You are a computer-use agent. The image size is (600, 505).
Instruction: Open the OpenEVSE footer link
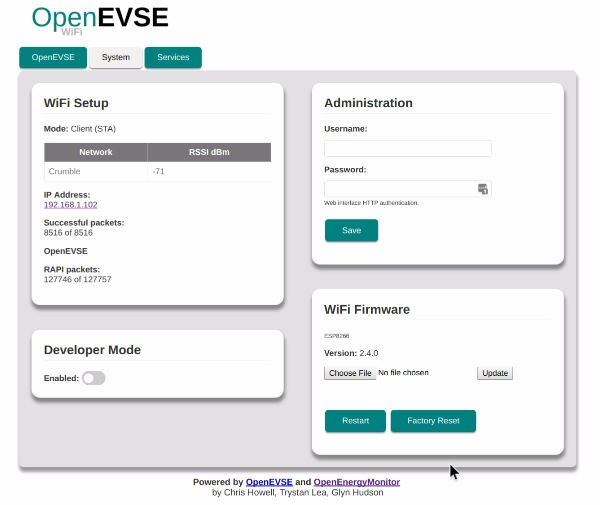[x=269, y=482]
